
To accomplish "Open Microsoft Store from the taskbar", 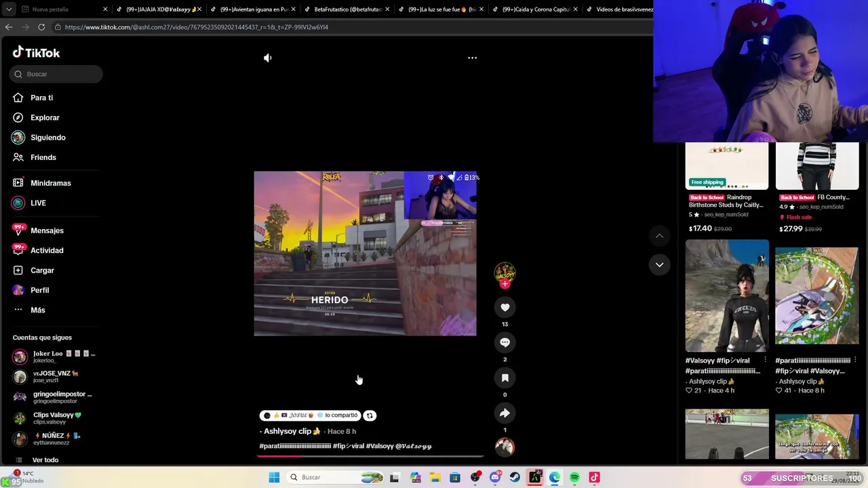I will click(x=455, y=477).
